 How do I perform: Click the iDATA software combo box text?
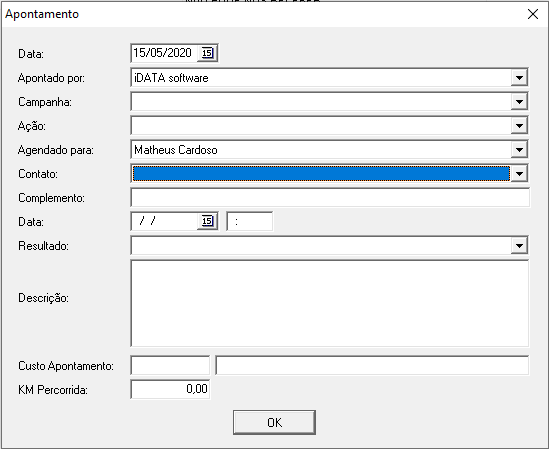(x=171, y=78)
